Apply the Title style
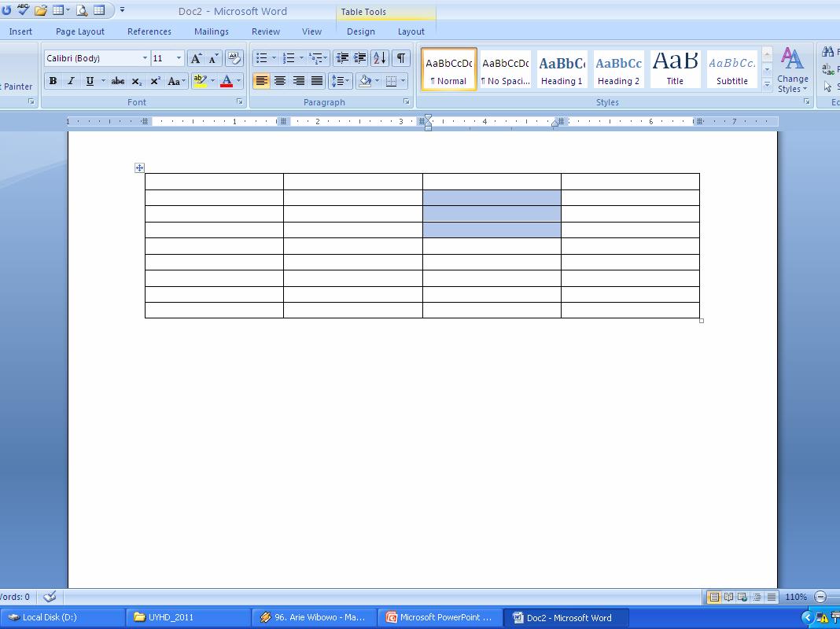Viewport: 840px width, 629px height. tap(675, 70)
